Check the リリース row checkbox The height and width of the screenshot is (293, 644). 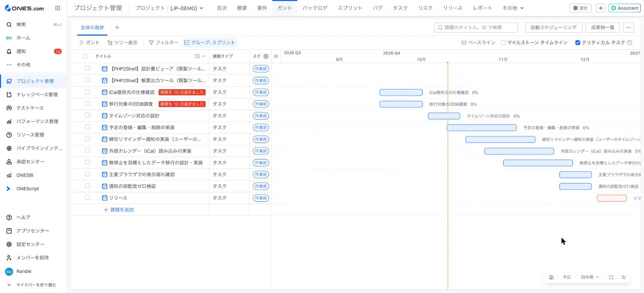pyautogui.click(x=87, y=198)
